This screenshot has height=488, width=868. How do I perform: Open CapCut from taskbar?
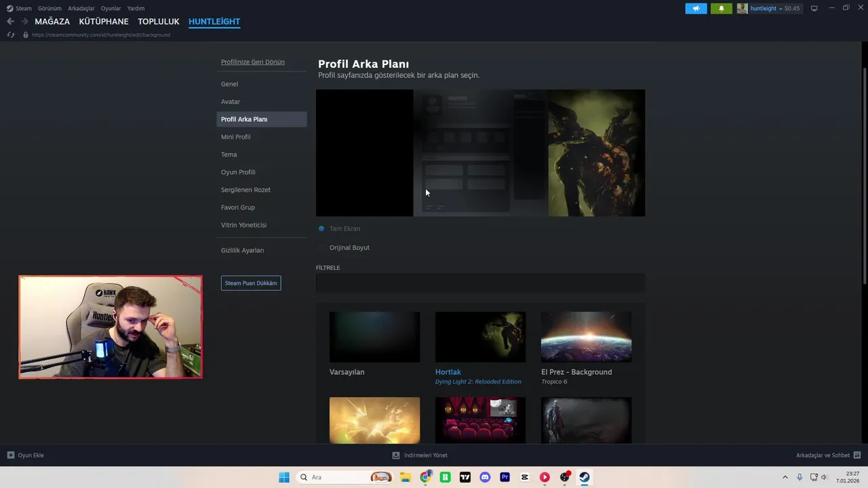pyautogui.click(x=525, y=477)
